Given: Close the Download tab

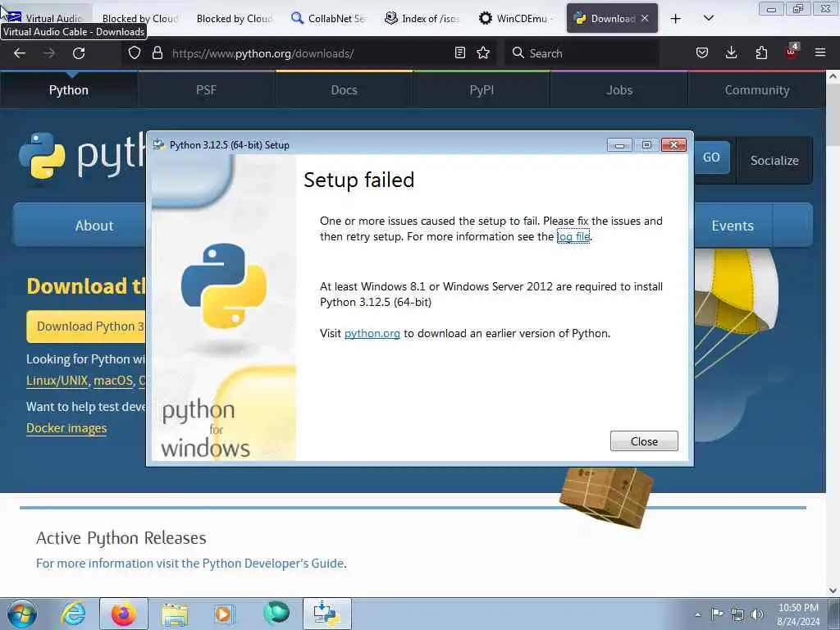Looking at the screenshot, I should coord(645,18).
